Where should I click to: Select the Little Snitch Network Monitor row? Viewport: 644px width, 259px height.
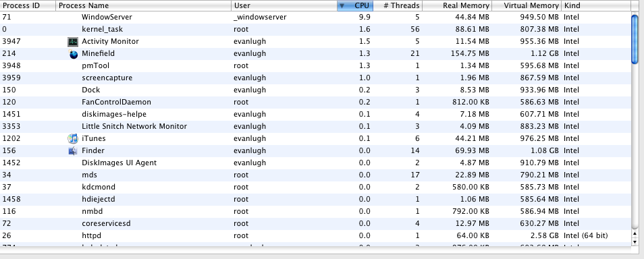point(315,126)
